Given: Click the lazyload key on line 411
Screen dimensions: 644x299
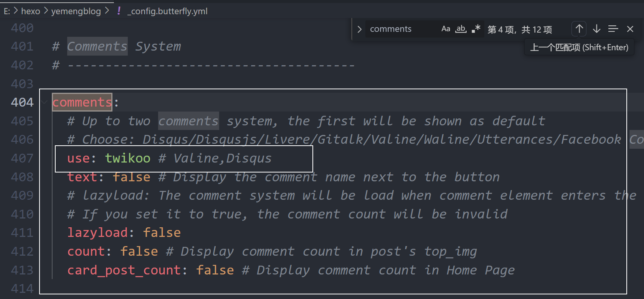Looking at the screenshot, I should [97, 233].
